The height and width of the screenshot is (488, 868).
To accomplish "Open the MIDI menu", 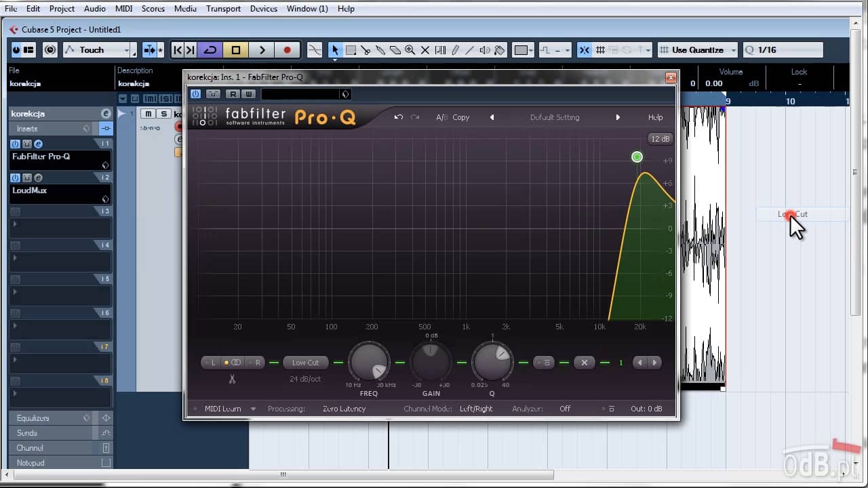I will click(124, 8).
